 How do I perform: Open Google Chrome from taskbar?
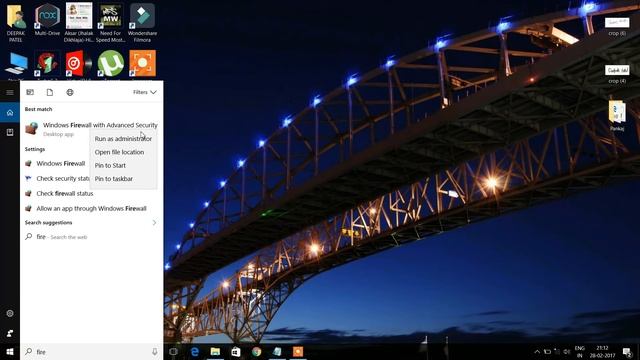tap(256, 351)
